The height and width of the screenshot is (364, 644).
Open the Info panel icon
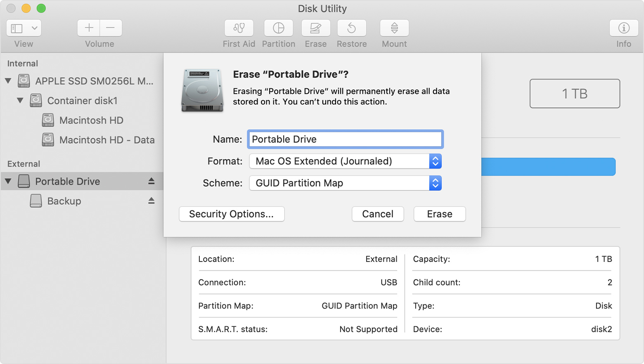coord(623,28)
